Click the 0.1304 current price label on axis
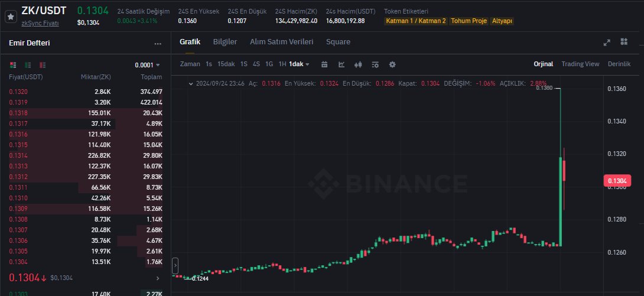 tap(616, 181)
